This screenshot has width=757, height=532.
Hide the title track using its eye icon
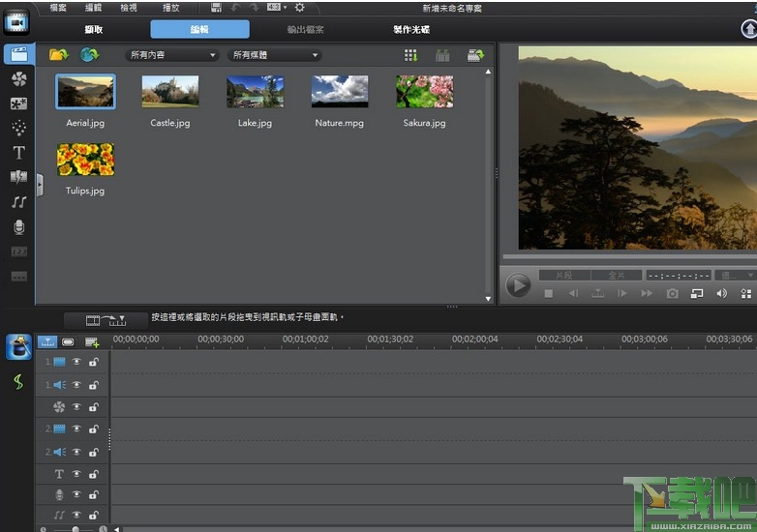(x=76, y=474)
